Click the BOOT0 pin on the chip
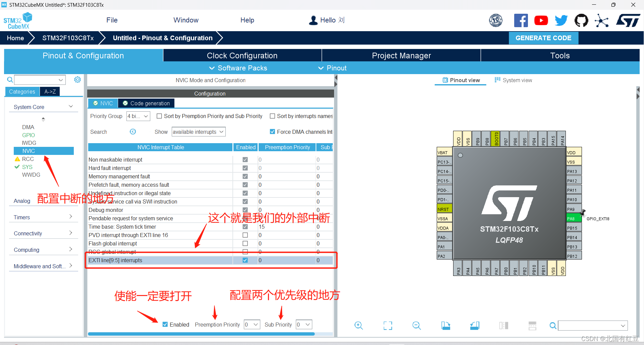644x345 pixels. [x=495, y=138]
